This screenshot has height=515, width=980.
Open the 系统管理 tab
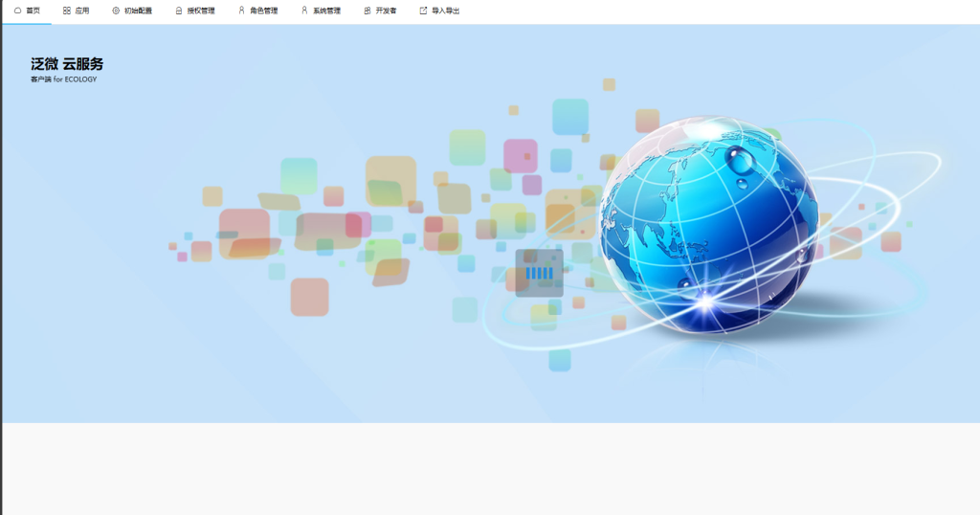click(321, 11)
